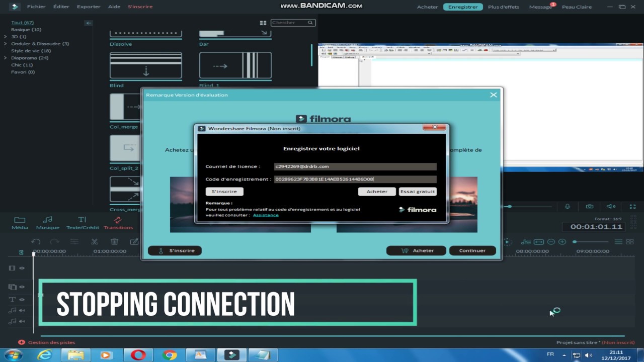The width and height of the screenshot is (644, 362).
Task: Zoom out the timeline with minus icon
Action: 551,242
